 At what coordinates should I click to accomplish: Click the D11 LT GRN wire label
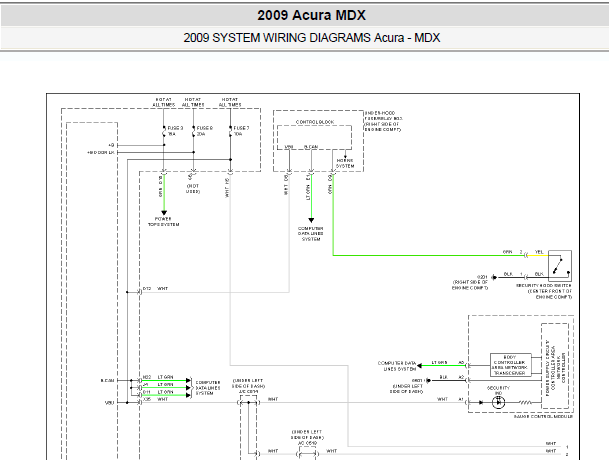click(x=158, y=392)
